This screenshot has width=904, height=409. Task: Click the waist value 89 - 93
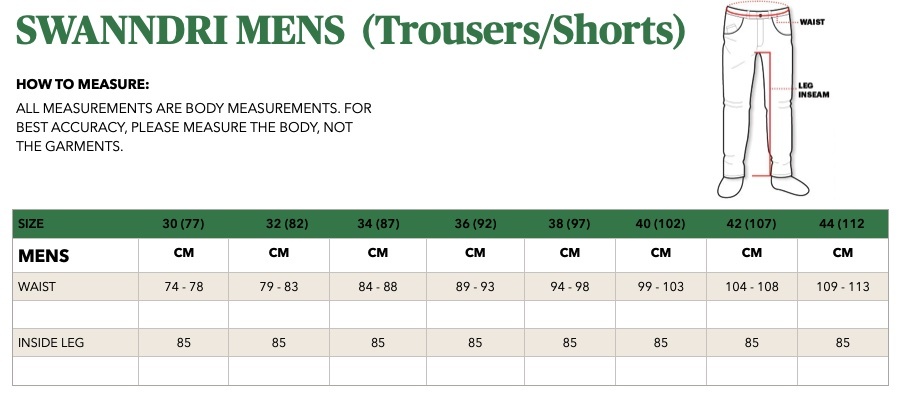click(475, 287)
